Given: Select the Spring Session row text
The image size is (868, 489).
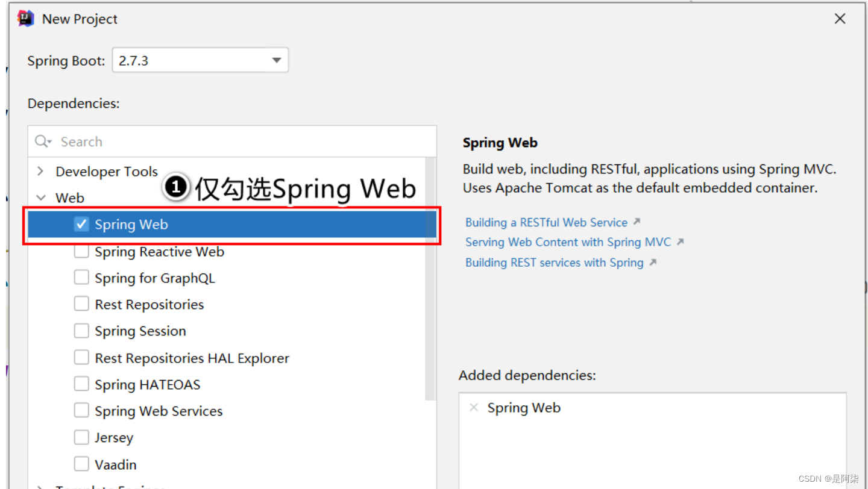Looking at the screenshot, I should click(x=140, y=331).
